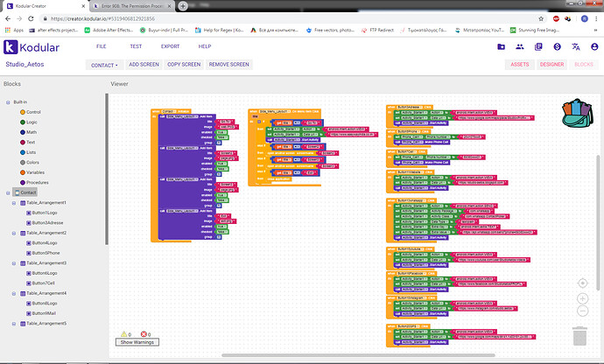604x364 pixels.
Task: Click the viewer horizontal scrollbar
Action: [x=358, y=355]
